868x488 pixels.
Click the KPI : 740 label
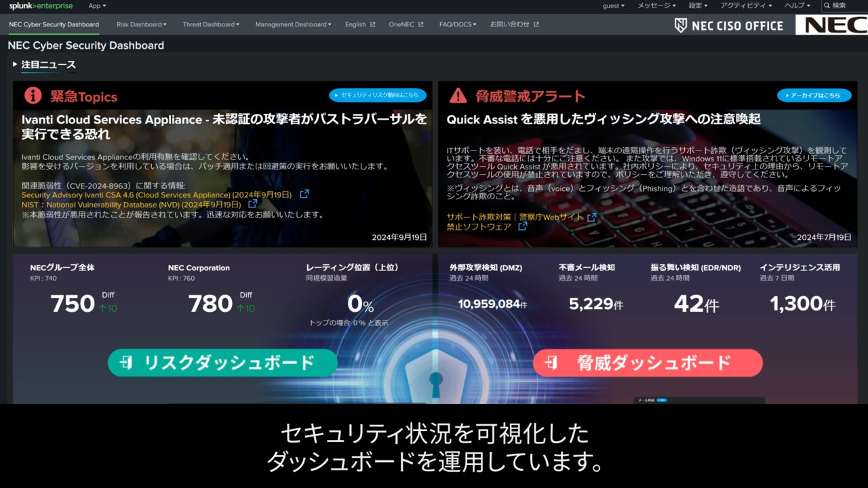pos(43,279)
